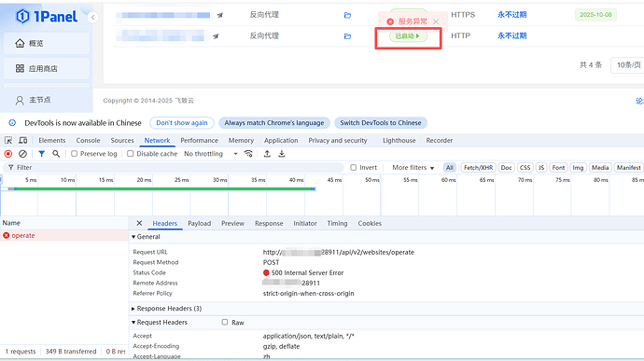Select the JS filter
This screenshot has width=644, height=361.
pyautogui.click(x=541, y=168)
